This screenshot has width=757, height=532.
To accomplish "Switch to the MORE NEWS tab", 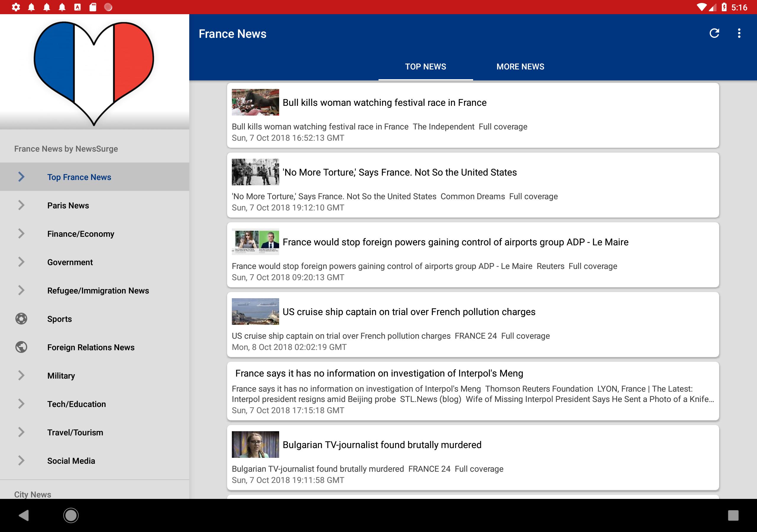I will [x=520, y=66].
